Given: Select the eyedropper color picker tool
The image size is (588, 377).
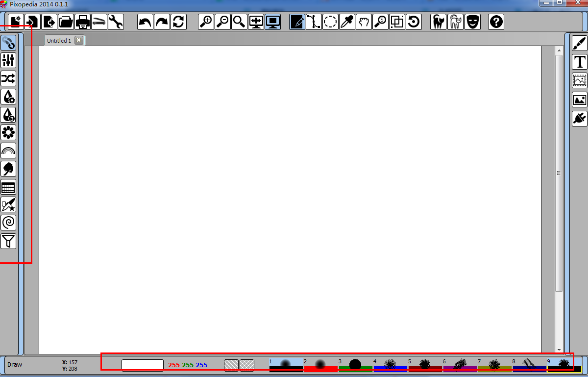Looking at the screenshot, I should click(347, 22).
